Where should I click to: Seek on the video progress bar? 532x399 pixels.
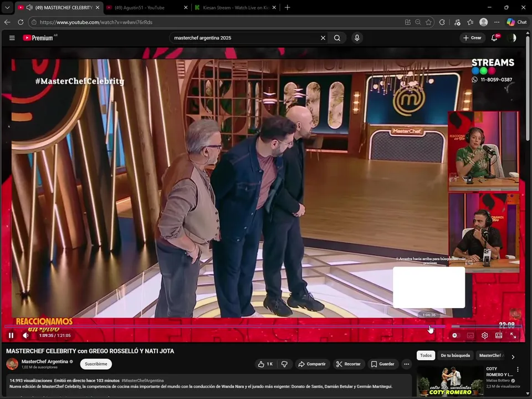click(263, 326)
